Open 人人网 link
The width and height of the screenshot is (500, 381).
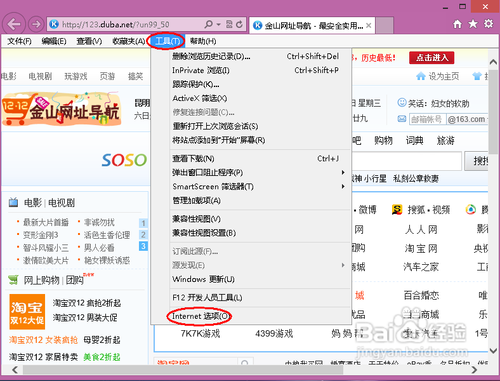click(x=421, y=229)
